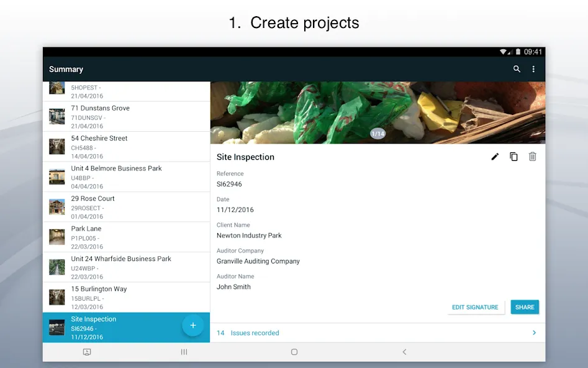Screen dimensions: 588x368
Task: Tap the Android back navigation arrow
Action: click(404, 352)
